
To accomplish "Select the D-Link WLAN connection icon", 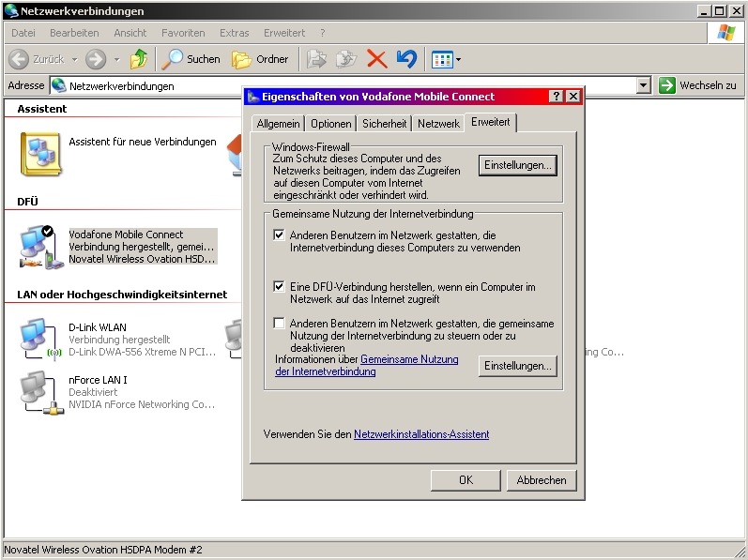I will [41, 339].
